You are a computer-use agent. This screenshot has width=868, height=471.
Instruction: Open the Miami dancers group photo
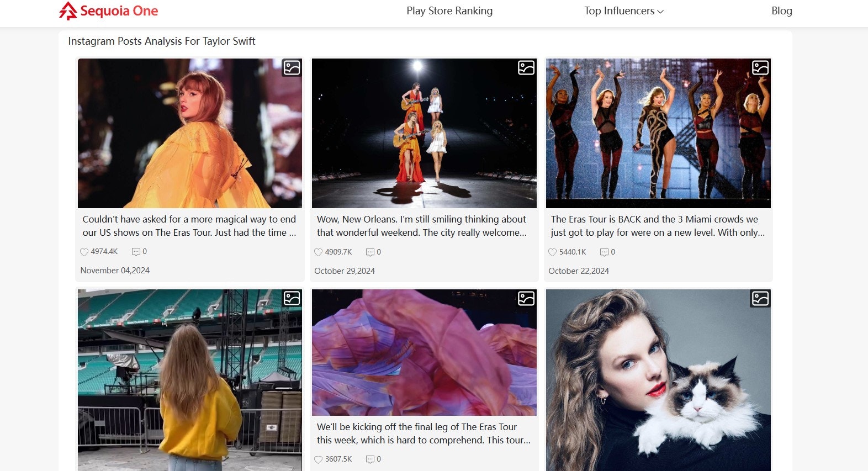pyautogui.click(x=658, y=133)
